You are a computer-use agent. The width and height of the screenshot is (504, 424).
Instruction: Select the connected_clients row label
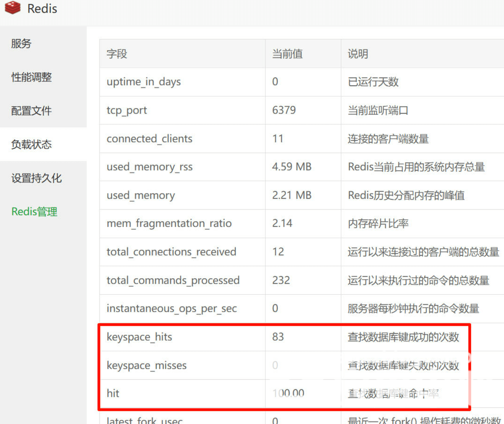[149, 139]
